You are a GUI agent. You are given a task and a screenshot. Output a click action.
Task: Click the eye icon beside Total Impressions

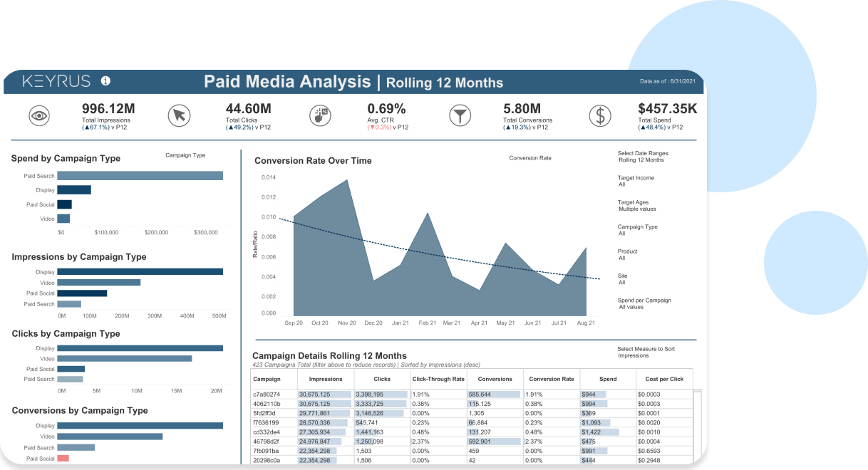tap(38, 115)
